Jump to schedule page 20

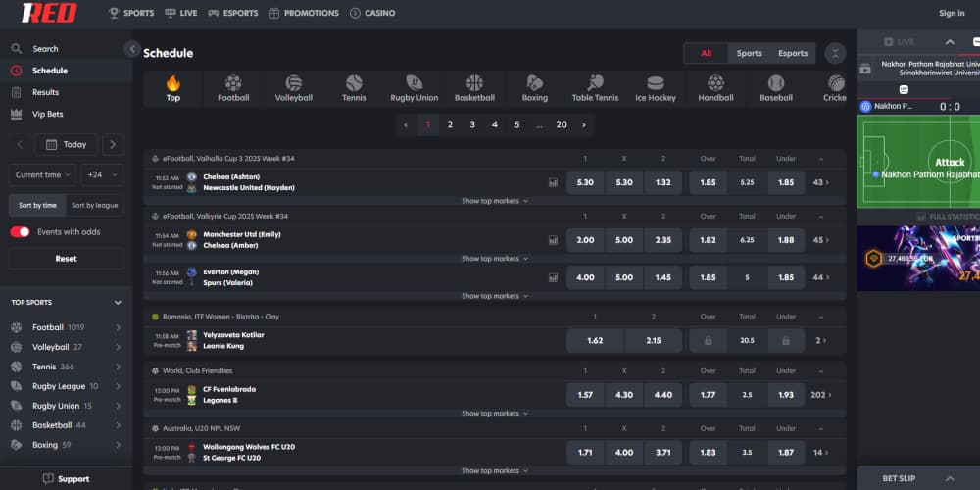[x=562, y=125]
